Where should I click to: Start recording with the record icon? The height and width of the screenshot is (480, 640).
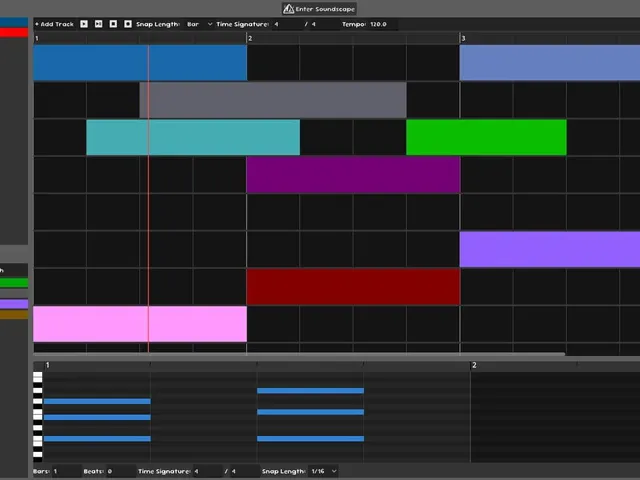coord(128,24)
